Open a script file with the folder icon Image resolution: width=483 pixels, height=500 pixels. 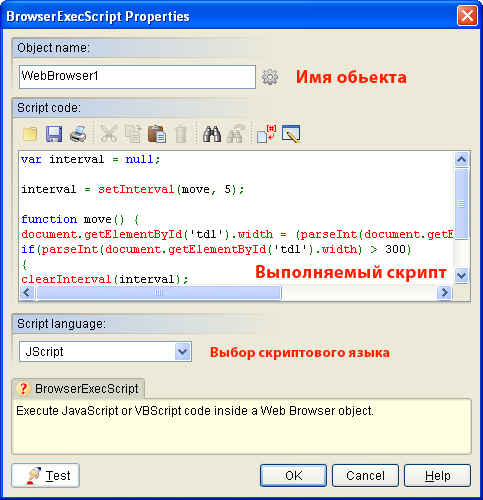pos(30,134)
